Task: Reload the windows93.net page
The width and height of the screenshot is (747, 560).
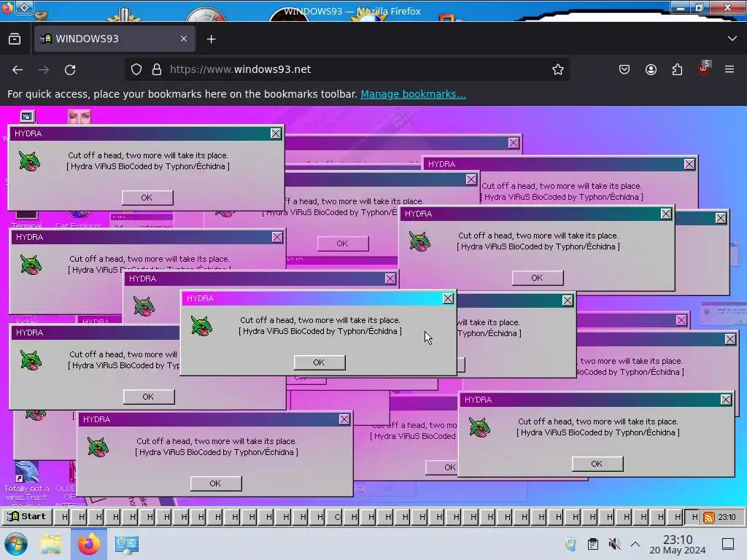Action: (70, 69)
